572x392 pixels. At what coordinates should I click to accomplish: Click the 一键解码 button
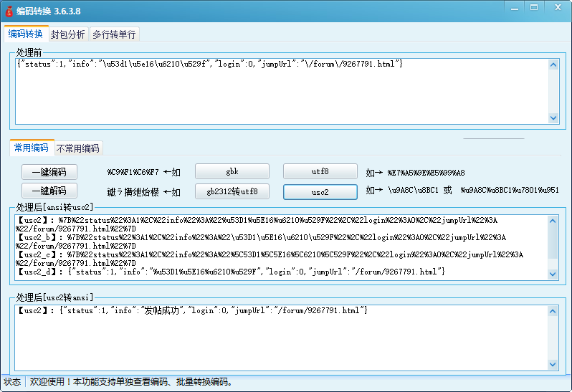49,191
